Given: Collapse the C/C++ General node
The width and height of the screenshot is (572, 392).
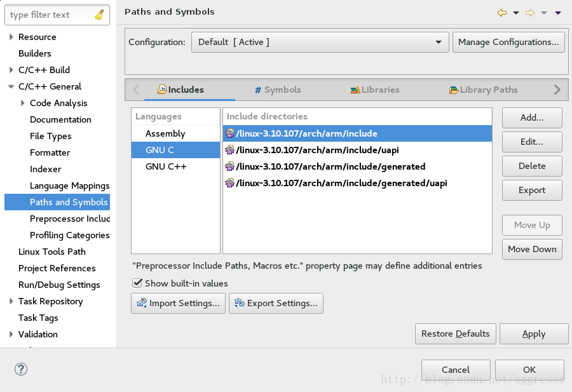Looking at the screenshot, I should tap(11, 86).
